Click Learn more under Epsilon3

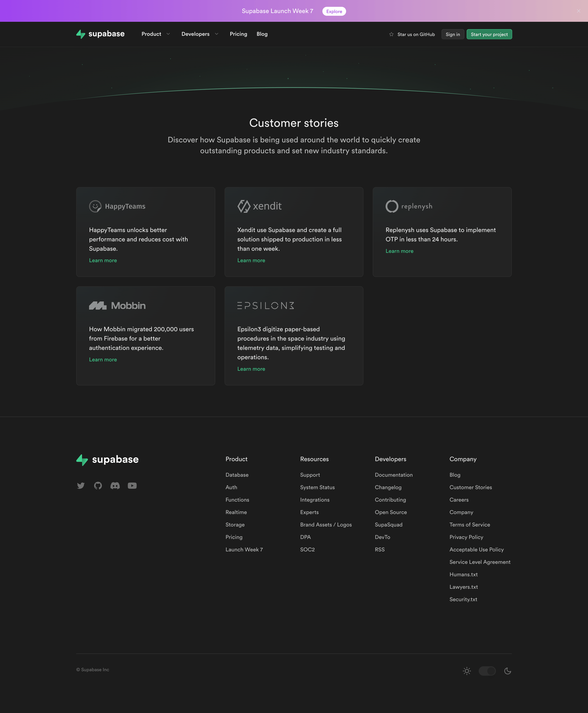click(251, 369)
